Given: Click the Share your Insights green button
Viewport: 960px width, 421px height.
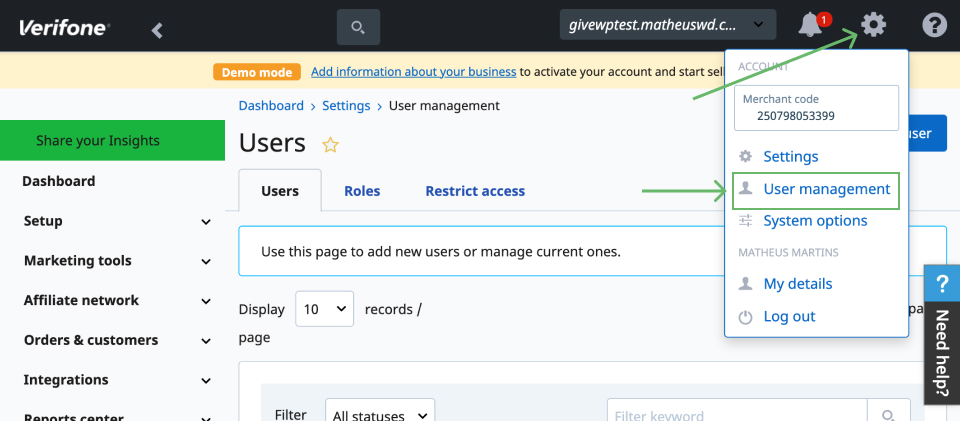Looking at the screenshot, I should pyautogui.click(x=112, y=141).
